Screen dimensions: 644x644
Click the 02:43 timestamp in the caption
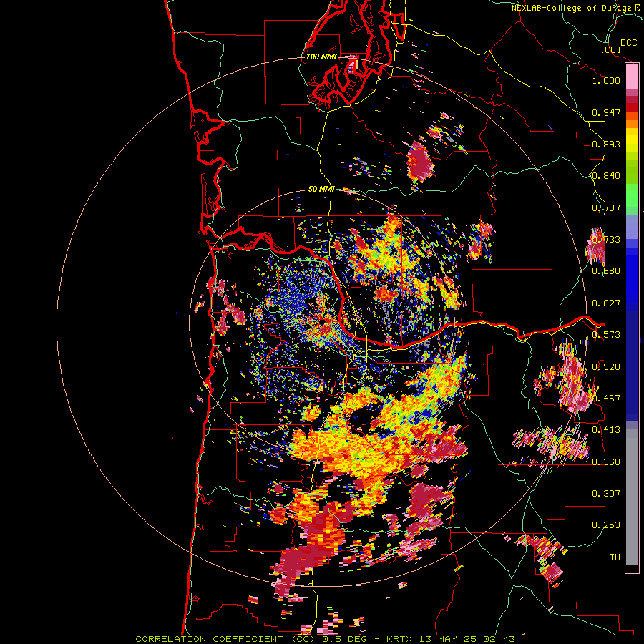click(x=499, y=639)
